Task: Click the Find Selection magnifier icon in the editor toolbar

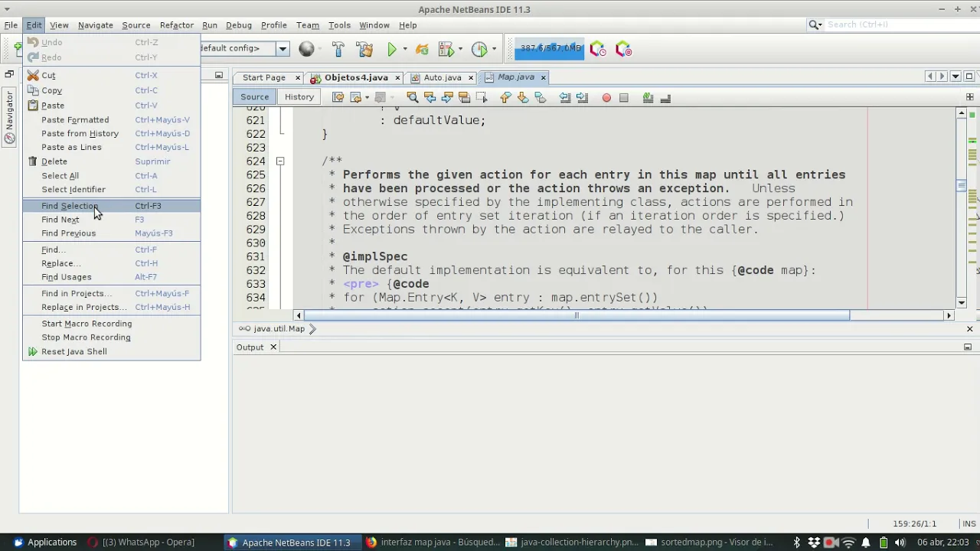Action: 412,97
